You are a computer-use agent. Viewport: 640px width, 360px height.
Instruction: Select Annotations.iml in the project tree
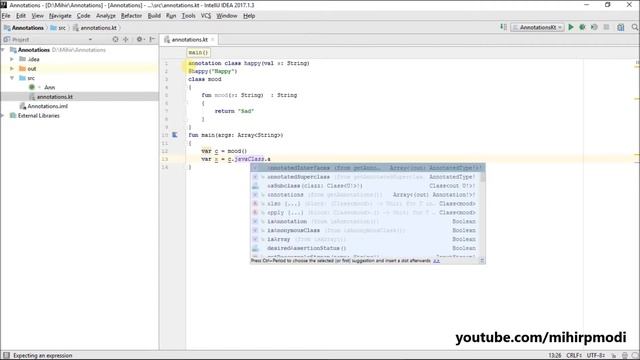click(48, 106)
